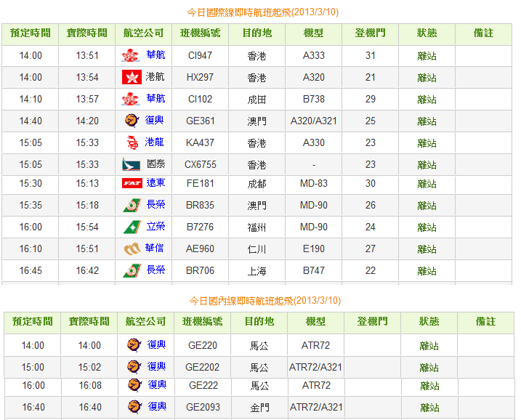Open the 華航 link for flight CI947
Screen dimensions: 521x420
click(x=156, y=54)
